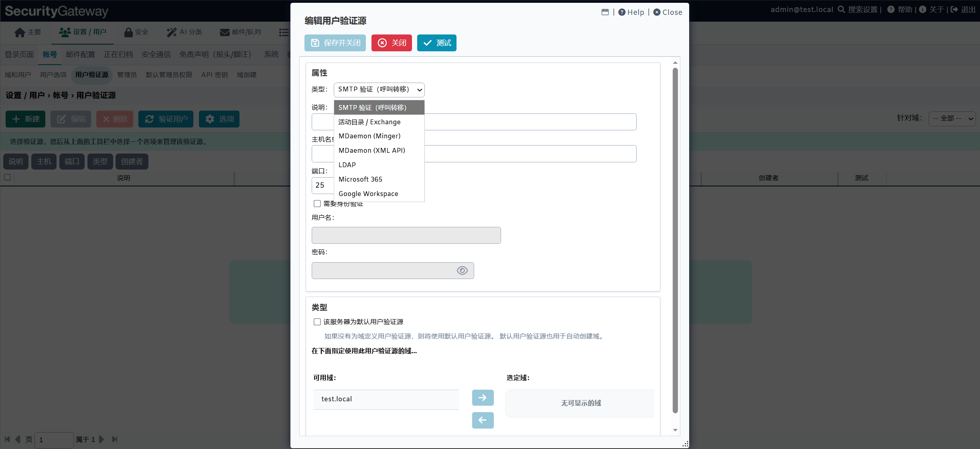Jump to last page pager icon
The width and height of the screenshot is (980, 449).
pyautogui.click(x=115, y=439)
